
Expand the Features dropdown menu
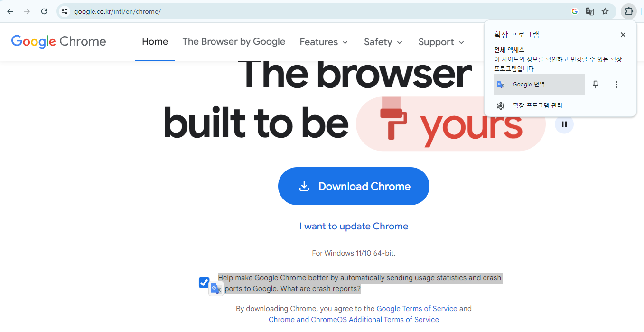click(324, 42)
